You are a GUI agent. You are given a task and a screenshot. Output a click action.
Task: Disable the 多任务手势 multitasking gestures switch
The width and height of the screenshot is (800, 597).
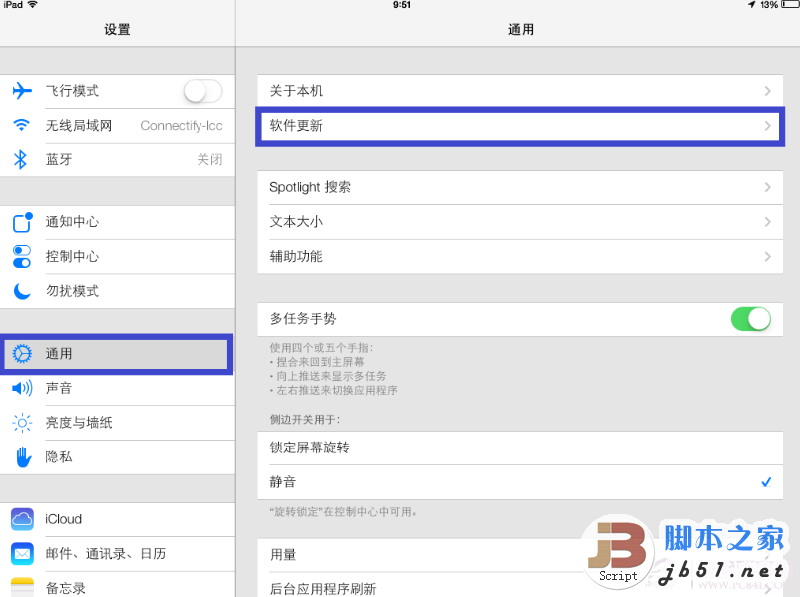click(750, 318)
